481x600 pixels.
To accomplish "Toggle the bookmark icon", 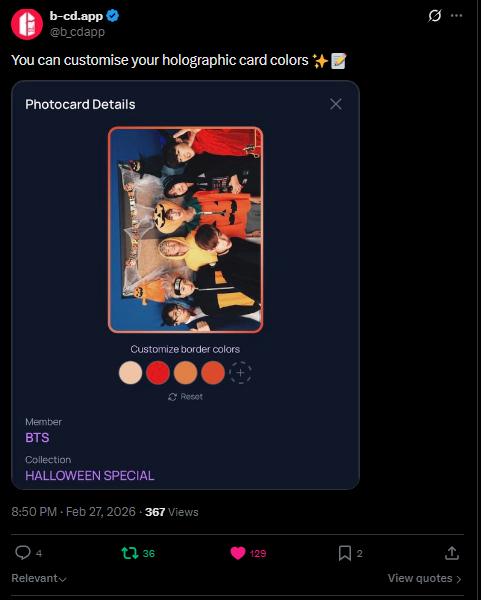I will point(345,553).
